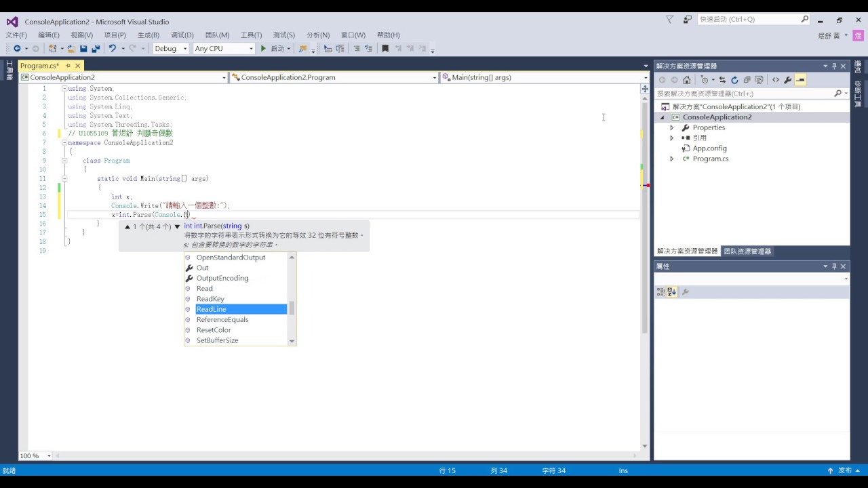The width and height of the screenshot is (868, 488).
Task: Click the New Project toolbar icon
Action: click(x=52, y=49)
